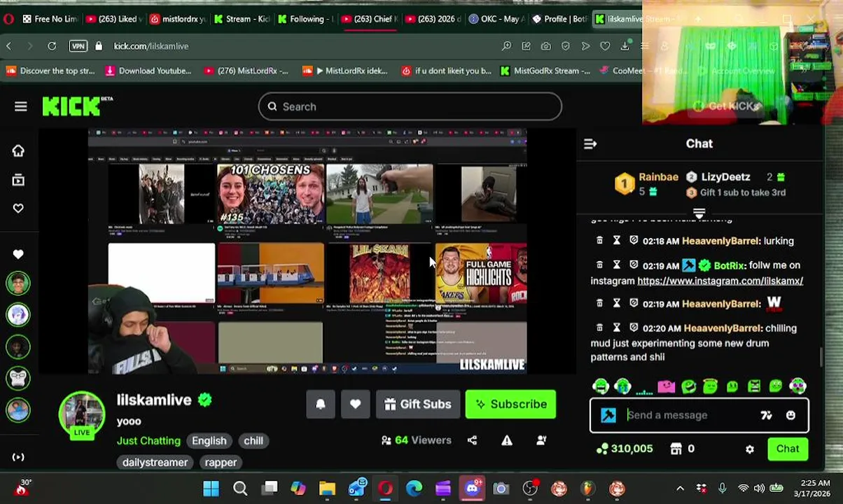
Task: Reload the page with the refresh icon
Action: [x=52, y=46]
